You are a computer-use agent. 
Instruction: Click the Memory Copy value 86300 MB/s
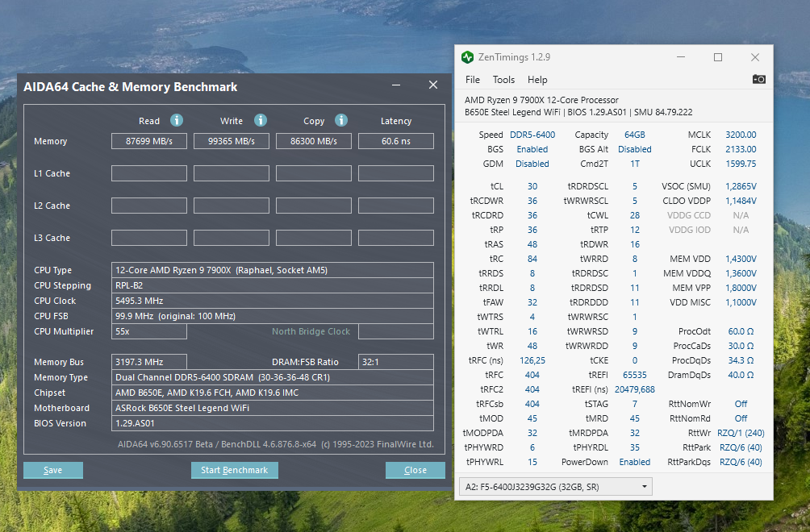click(314, 141)
